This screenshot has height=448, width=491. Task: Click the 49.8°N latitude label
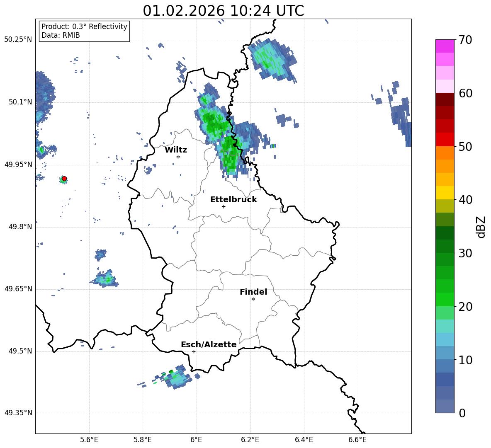(x=20, y=227)
